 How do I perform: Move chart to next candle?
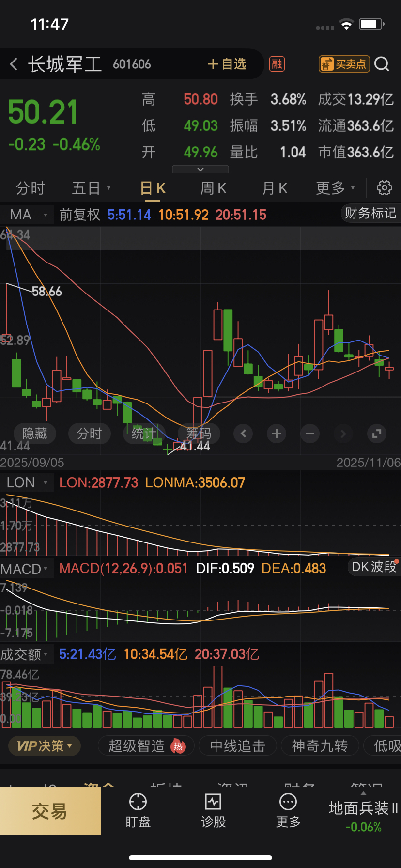[343, 434]
